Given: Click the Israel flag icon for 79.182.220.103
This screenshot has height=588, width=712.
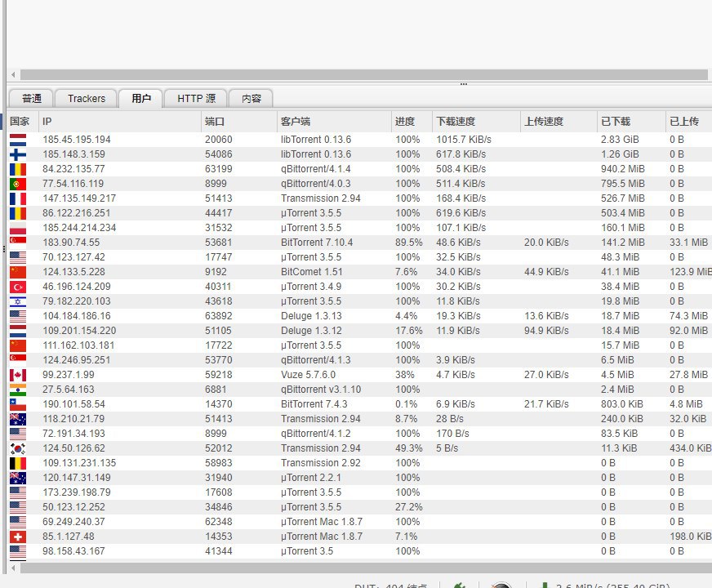Looking at the screenshot, I should tap(18, 301).
